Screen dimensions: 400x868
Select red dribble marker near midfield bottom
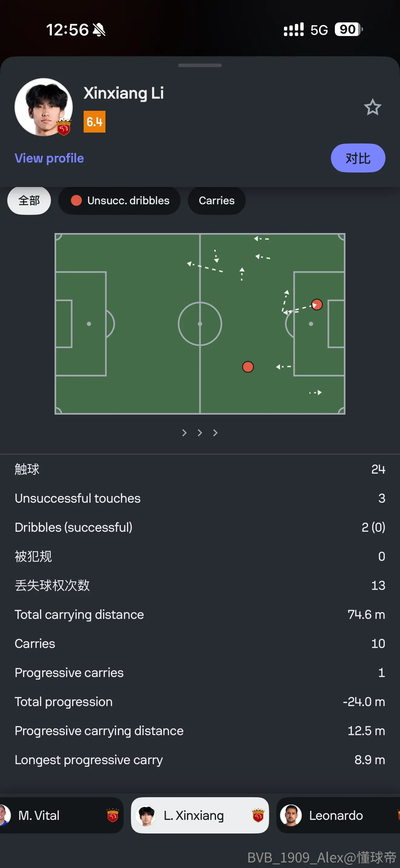click(248, 367)
